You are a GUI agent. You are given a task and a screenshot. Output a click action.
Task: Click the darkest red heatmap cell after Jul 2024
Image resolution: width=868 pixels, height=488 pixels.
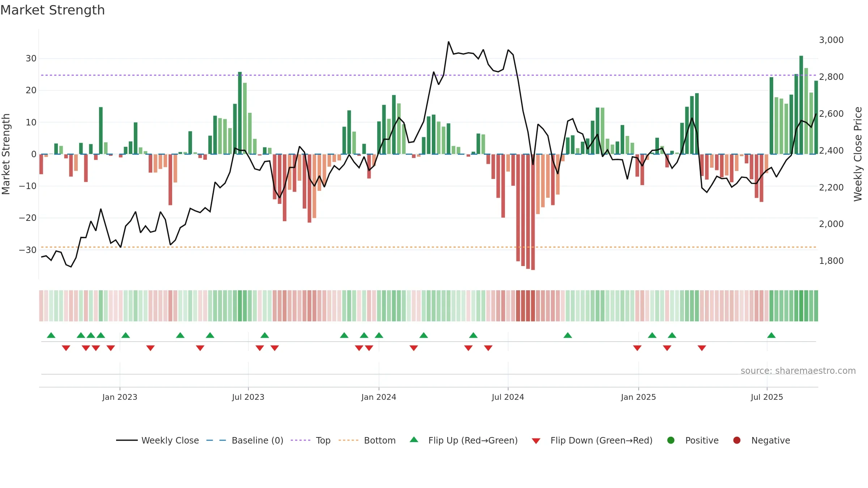533,306
